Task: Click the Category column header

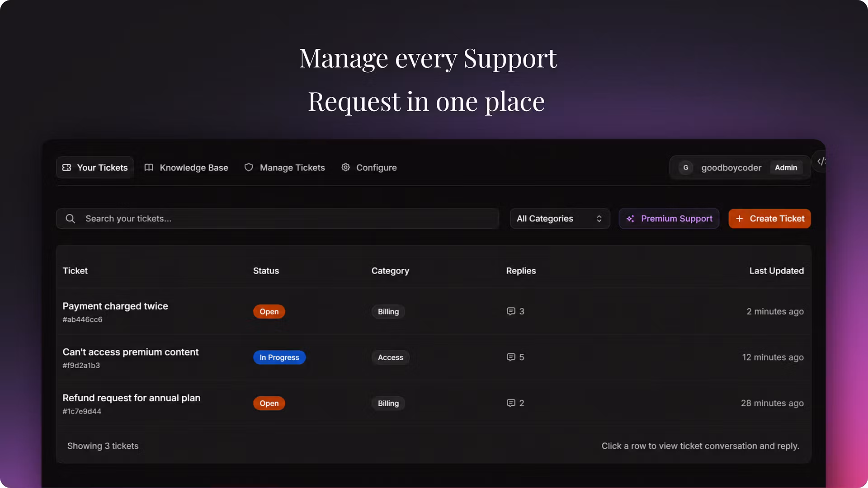Action: pos(390,271)
